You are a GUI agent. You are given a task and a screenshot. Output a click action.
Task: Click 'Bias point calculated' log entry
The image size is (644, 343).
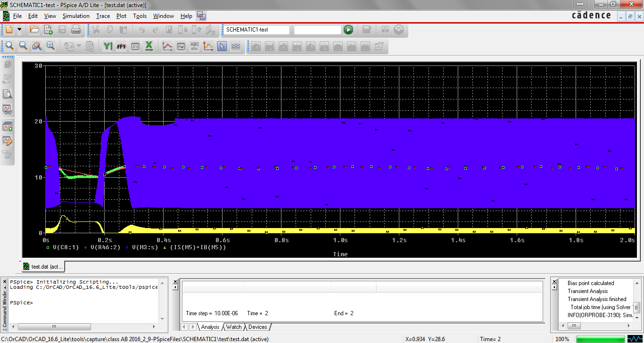click(591, 283)
